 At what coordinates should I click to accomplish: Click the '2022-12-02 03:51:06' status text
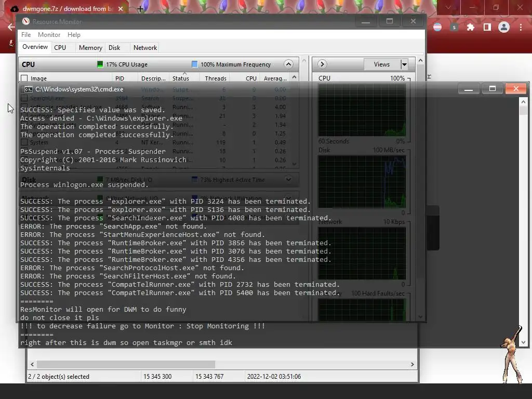[x=274, y=377]
